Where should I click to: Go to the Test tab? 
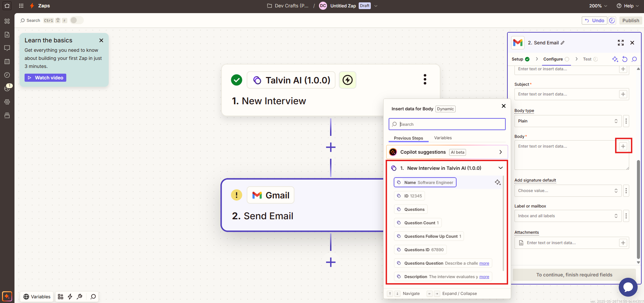[x=587, y=59]
